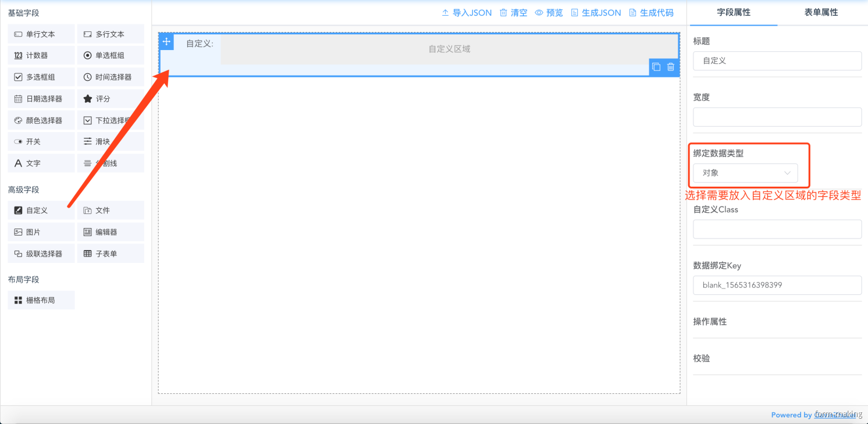The image size is (868, 424).
Task: Add a 计数器 counter field
Action: (x=41, y=55)
